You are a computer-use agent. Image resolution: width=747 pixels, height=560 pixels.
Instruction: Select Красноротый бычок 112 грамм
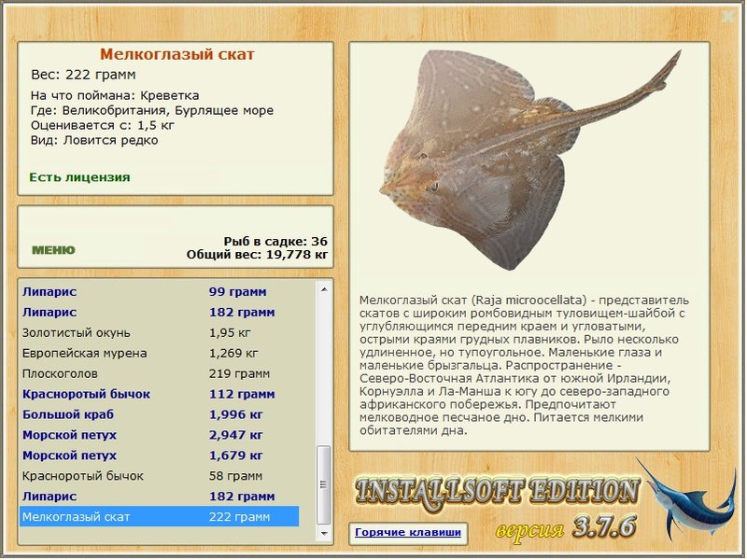pyautogui.click(x=159, y=394)
